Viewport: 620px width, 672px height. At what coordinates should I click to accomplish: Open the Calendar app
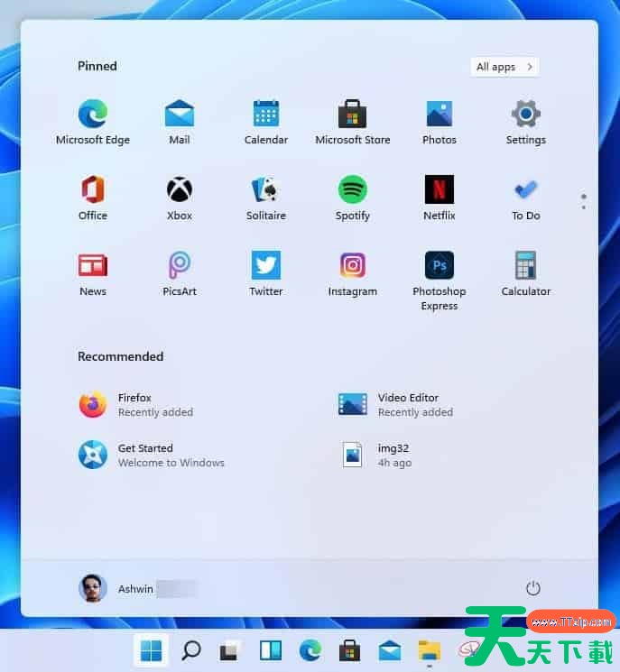(266, 122)
